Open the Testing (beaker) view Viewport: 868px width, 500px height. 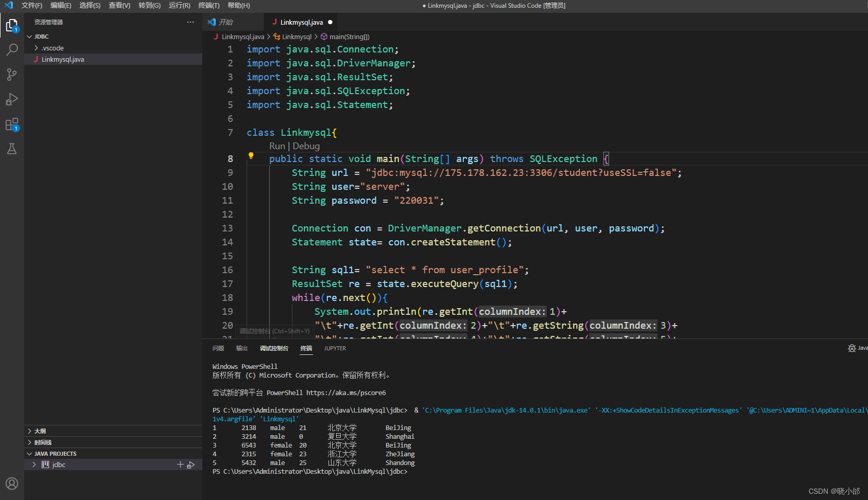[x=11, y=149]
